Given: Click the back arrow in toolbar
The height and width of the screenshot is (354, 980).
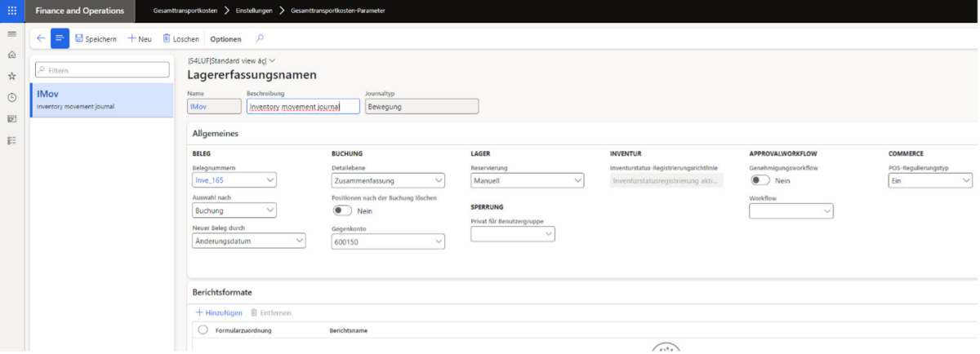Looking at the screenshot, I should (41, 38).
